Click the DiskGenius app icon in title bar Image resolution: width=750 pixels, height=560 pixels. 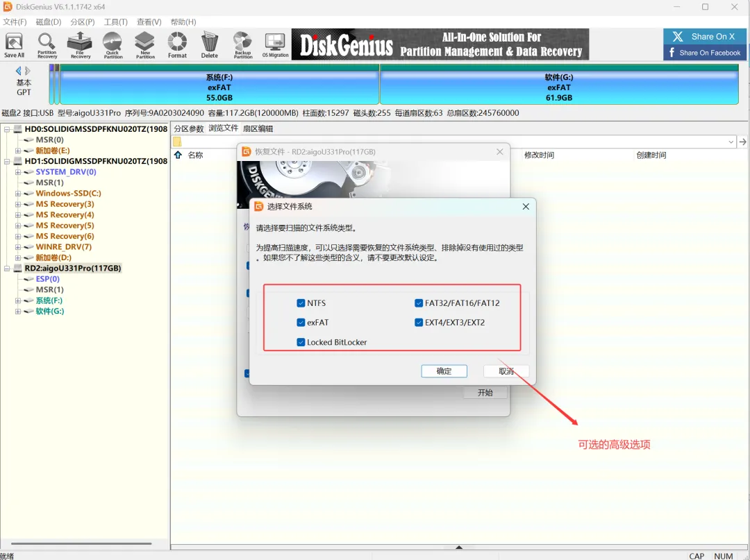pyautogui.click(x=7, y=7)
